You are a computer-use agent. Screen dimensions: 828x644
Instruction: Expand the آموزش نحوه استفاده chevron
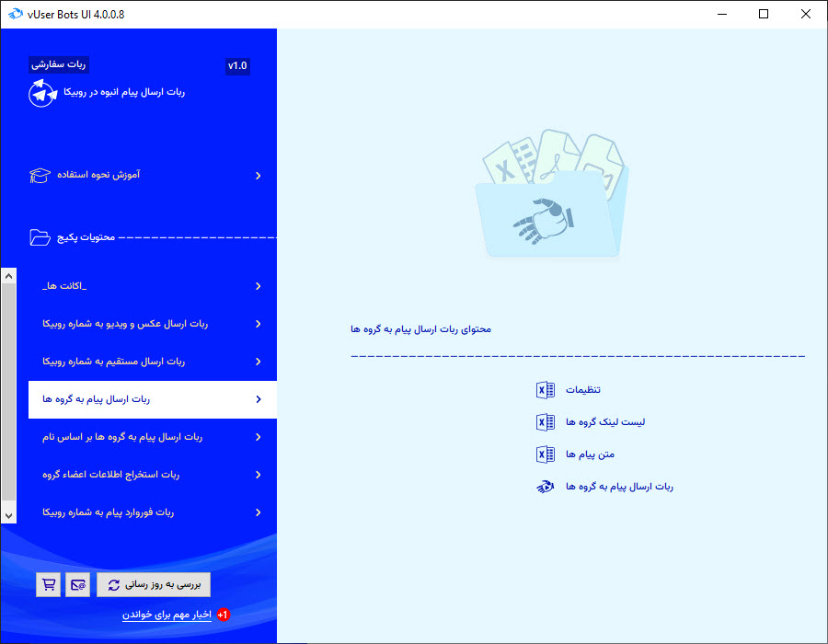click(x=259, y=176)
